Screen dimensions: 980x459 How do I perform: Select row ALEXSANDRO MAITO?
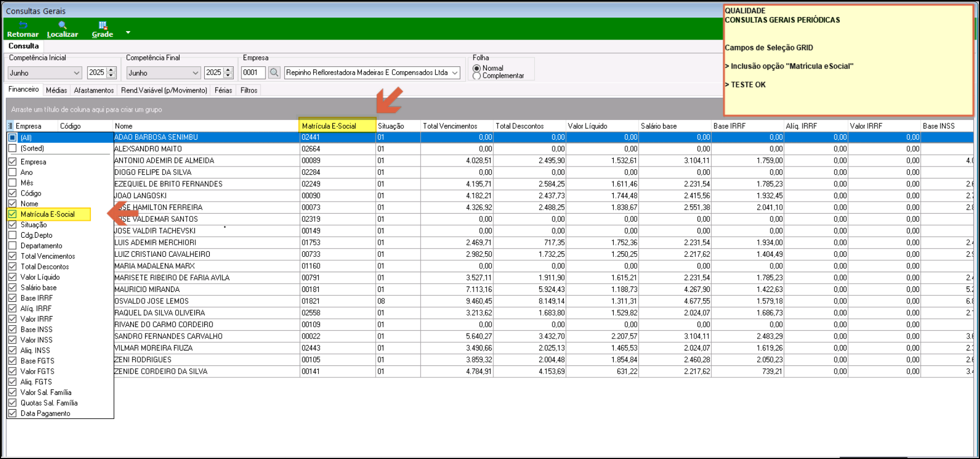(x=544, y=148)
